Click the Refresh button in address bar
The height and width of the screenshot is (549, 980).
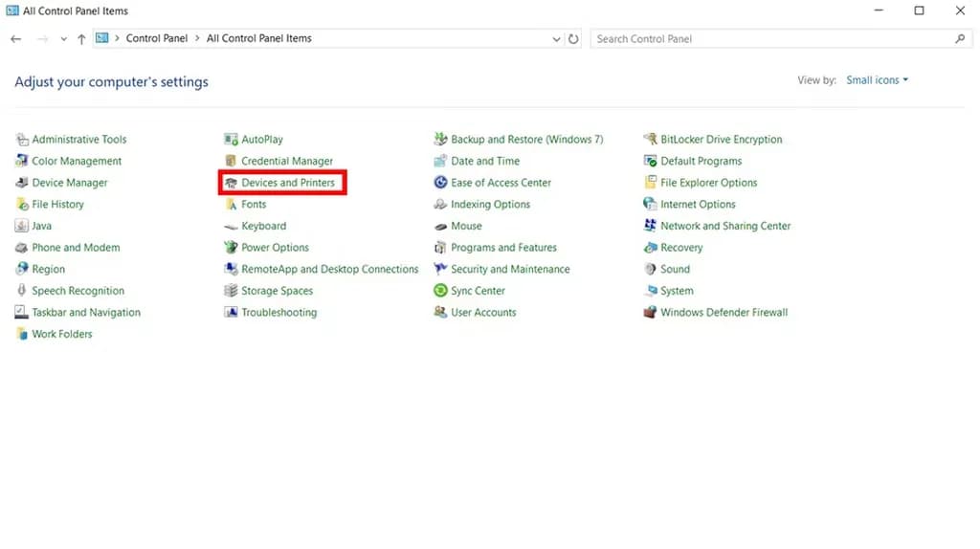(573, 39)
